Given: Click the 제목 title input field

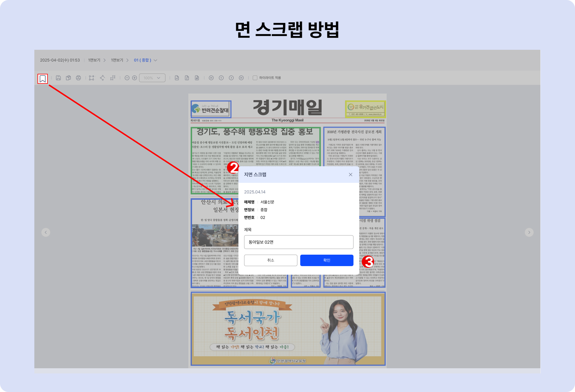Looking at the screenshot, I should tap(299, 242).
